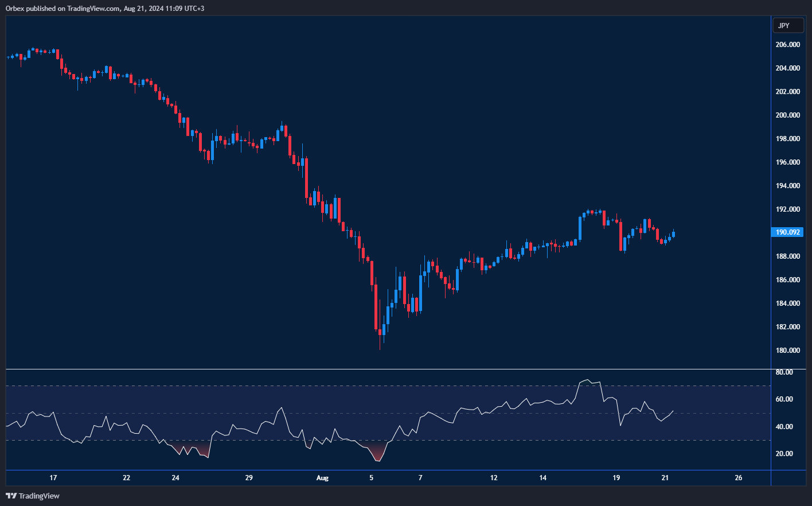Open the JPY currency dropdown

788,26
